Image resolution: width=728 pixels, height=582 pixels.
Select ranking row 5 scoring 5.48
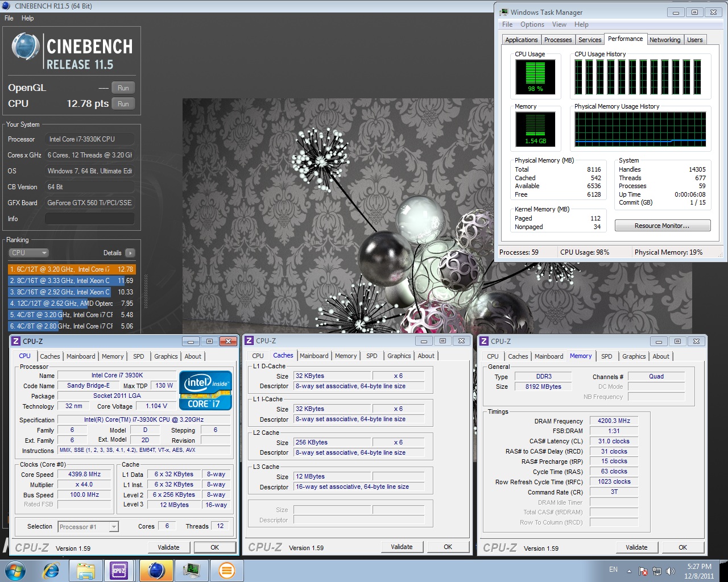[x=72, y=315]
